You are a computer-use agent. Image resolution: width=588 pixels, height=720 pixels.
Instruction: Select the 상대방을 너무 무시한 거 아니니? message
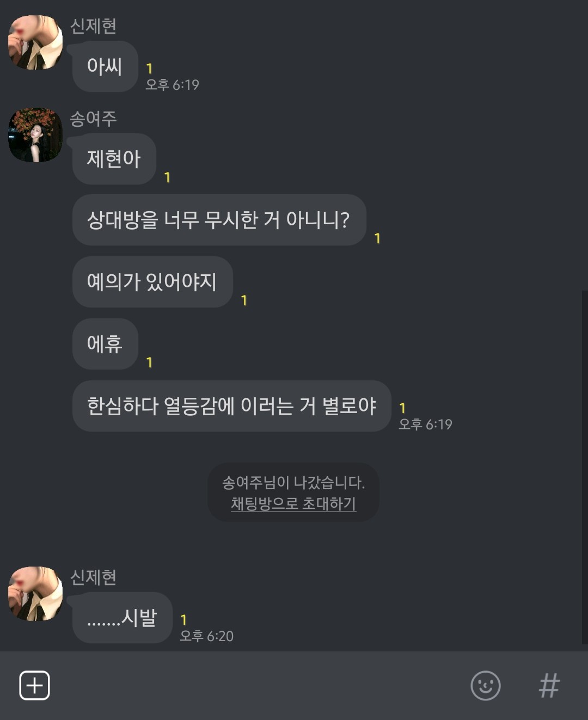click(219, 220)
